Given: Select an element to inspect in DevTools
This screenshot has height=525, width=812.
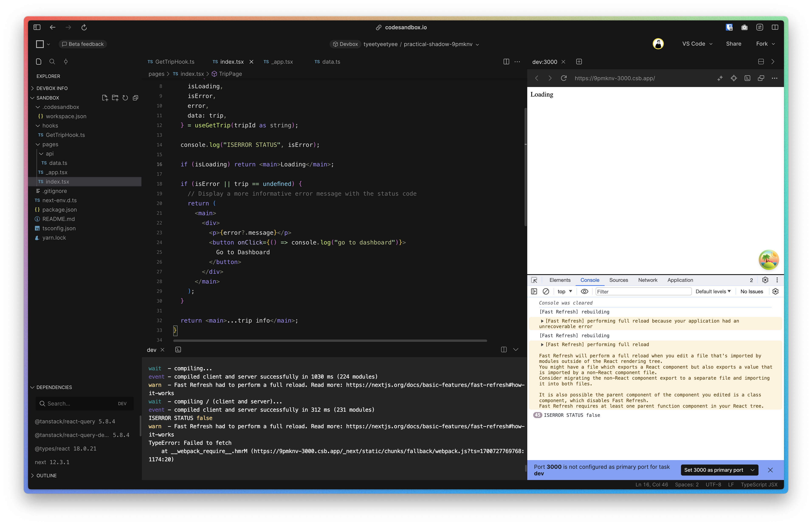Looking at the screenshot, I should tap(534, 280).
